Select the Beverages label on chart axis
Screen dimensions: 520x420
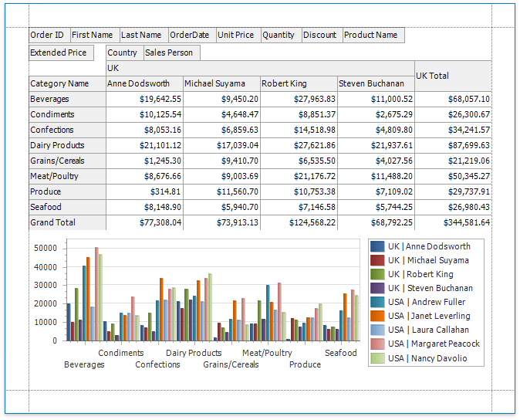[x=84, y=364]
